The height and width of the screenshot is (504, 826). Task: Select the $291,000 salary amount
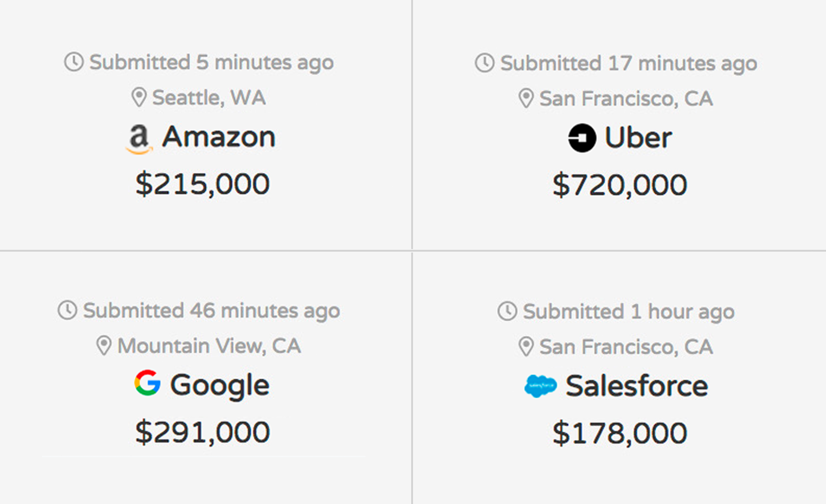[202, 432]
